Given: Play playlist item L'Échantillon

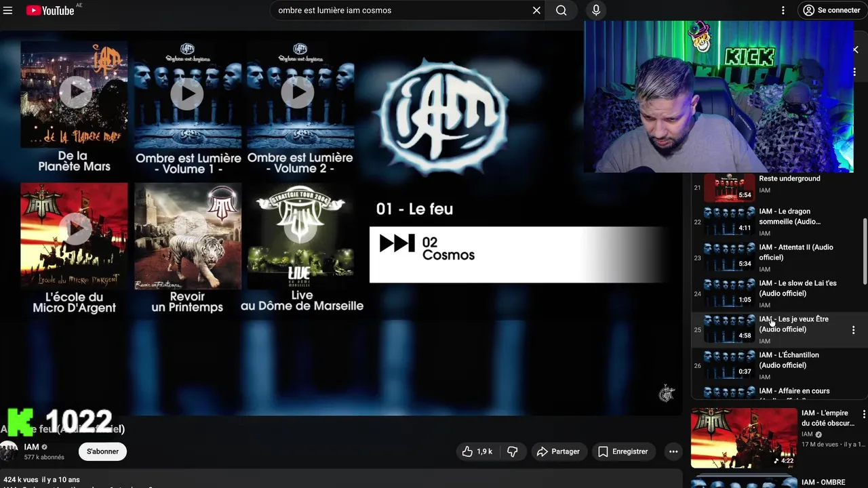Looking at the screenshot, I should point(776,365).
